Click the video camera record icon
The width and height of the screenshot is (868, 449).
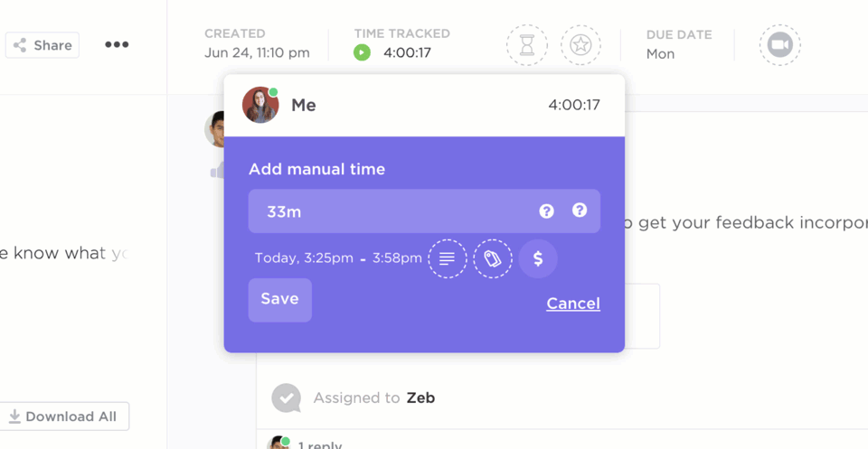pyautogui.click(x=779, y=45)
